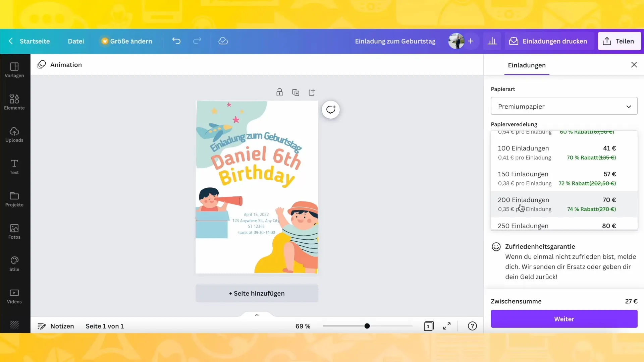Screen dimensions: 644x362
Task: Open the Projekte folder panel
Action: 14,199
